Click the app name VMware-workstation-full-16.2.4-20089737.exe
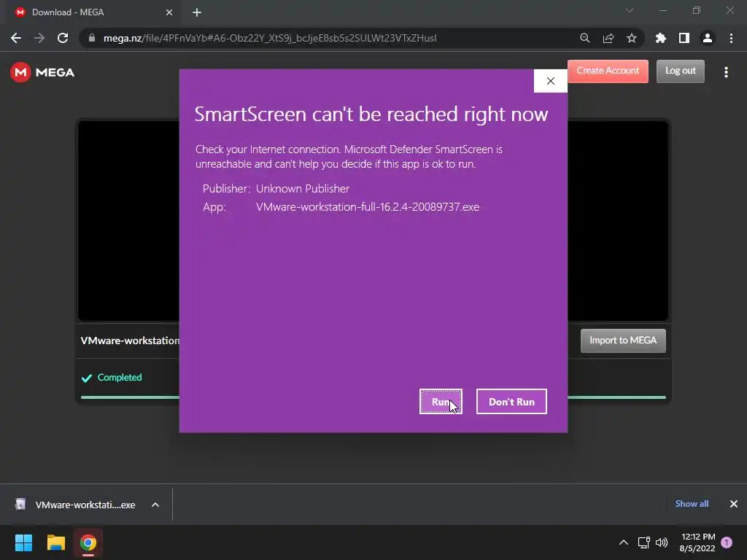Screen dimensions: 747x560 368,207
